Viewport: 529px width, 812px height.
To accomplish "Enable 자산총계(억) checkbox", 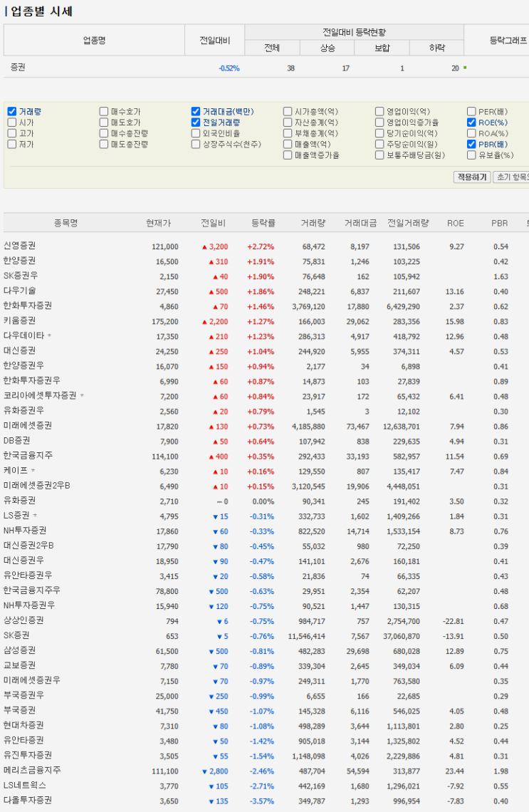I will click(288, 123).
